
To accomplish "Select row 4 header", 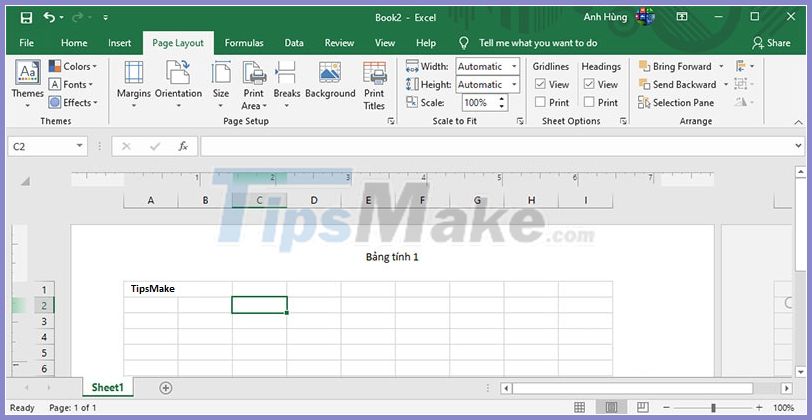I will point(44,337).
